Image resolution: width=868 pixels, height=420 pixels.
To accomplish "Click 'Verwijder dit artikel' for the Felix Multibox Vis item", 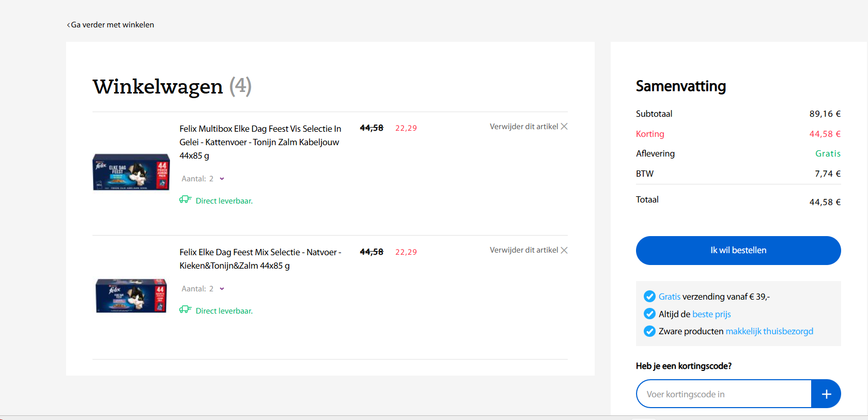I will (524, 127).
